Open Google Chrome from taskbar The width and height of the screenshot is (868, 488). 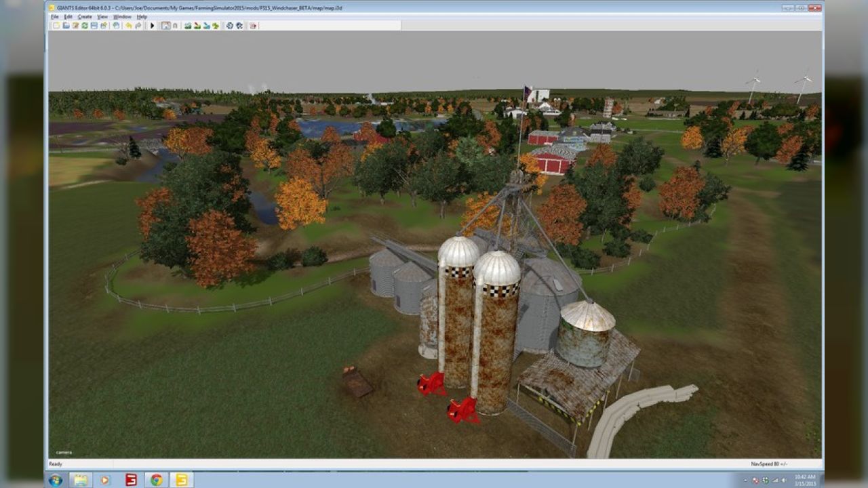click(156, 480)
